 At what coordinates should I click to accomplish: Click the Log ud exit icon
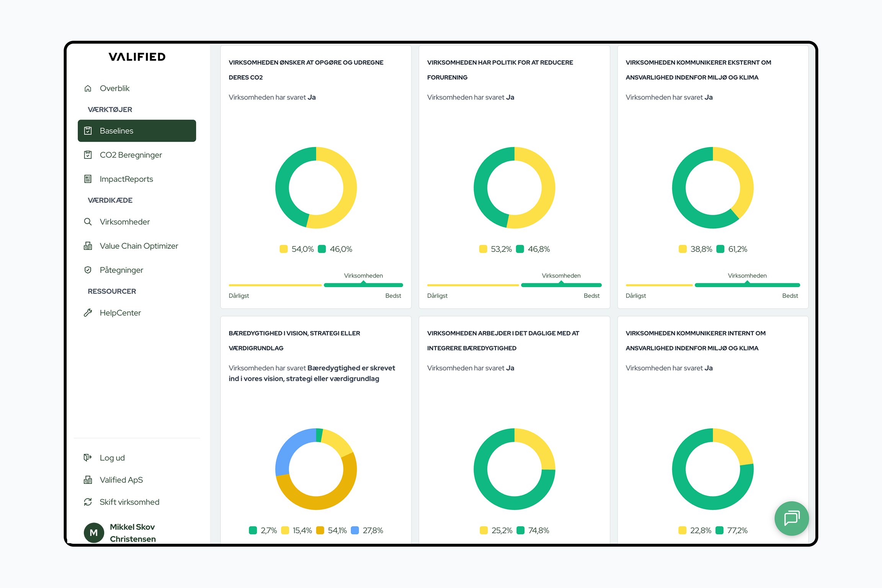pos(88,457)
